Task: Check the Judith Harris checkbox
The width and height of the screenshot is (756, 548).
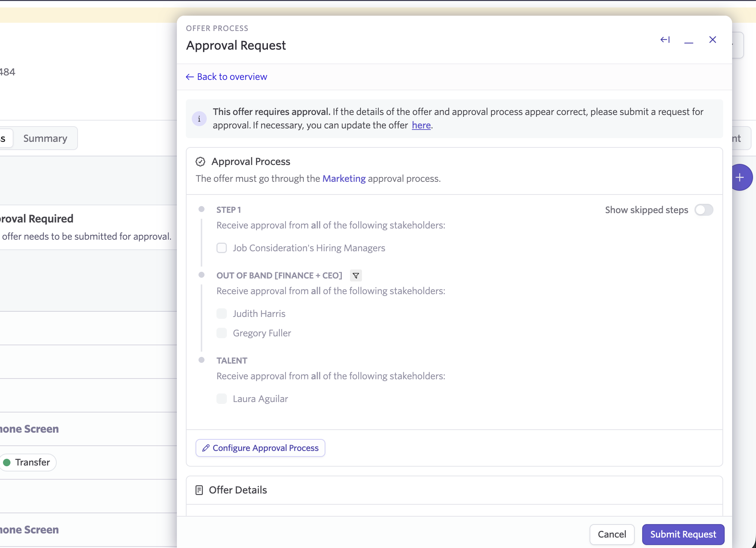Action: coord(222,314)
